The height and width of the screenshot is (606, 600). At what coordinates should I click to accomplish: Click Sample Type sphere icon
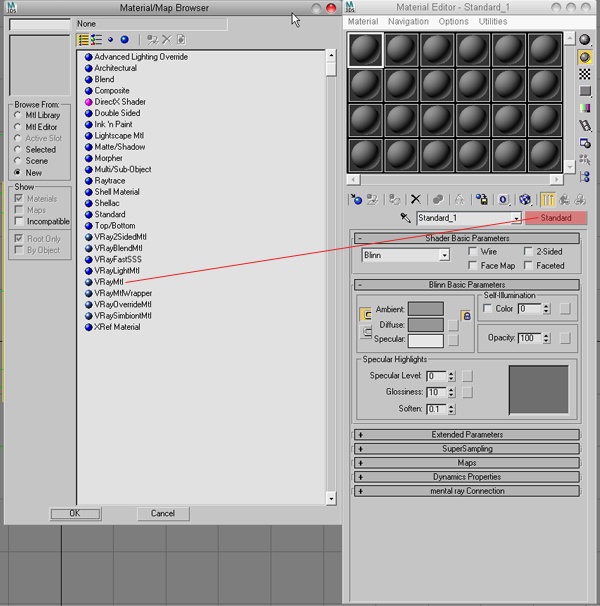[585, 41]
